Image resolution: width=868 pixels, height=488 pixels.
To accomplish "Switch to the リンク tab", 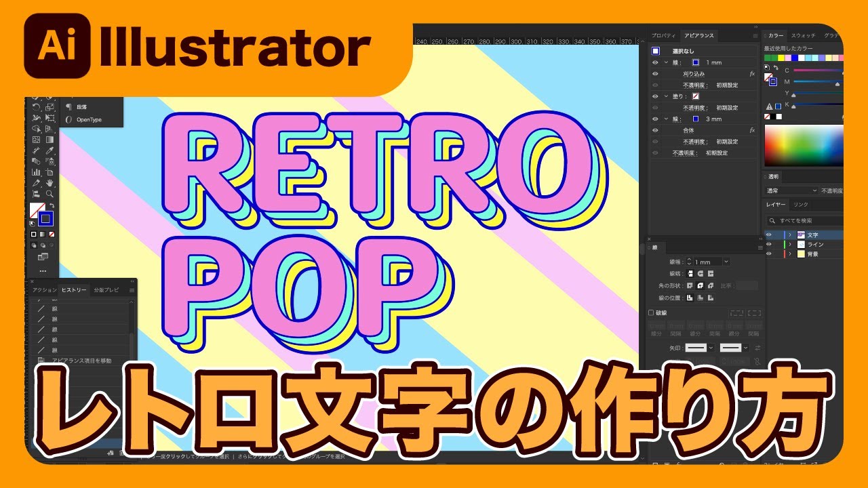I will click(801, 204).
